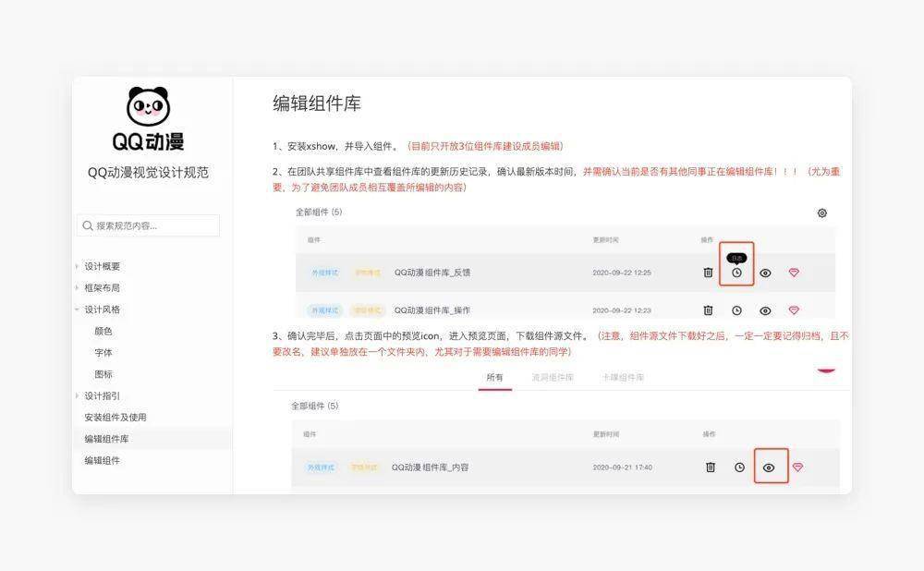The width and height of the screenshot is (924, 571).
Task: Focus the 搜索规范内容 search field
Action: (x=148, y=225)
